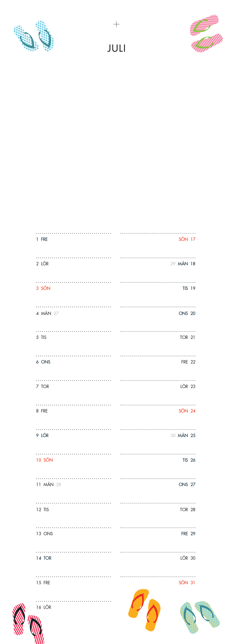Viewport: 233px width, 644px height.
Task: Click the blue polka-dot flip-flops
Action: point(34,36)
